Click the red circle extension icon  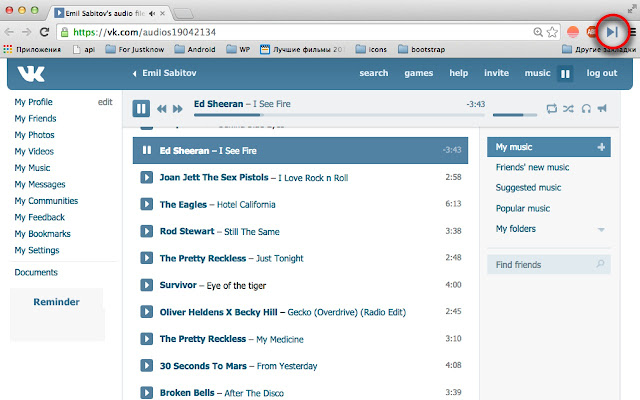click(x=573, y=32)
